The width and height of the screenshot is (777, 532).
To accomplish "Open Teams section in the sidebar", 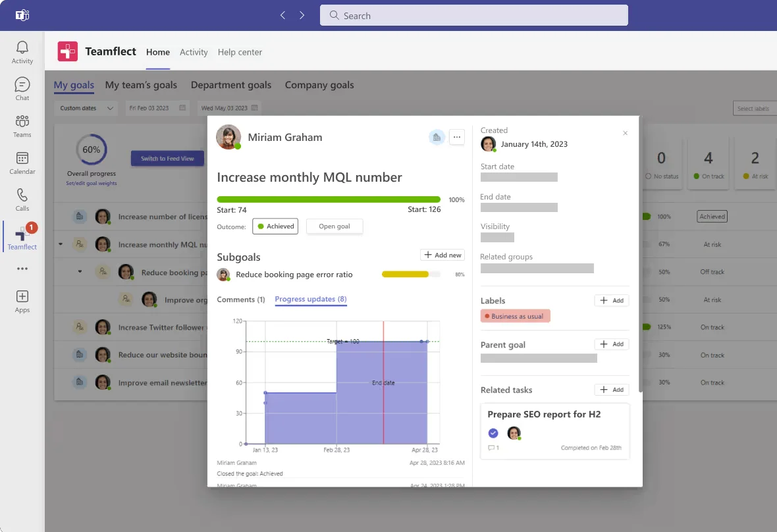I will [22, 126].
